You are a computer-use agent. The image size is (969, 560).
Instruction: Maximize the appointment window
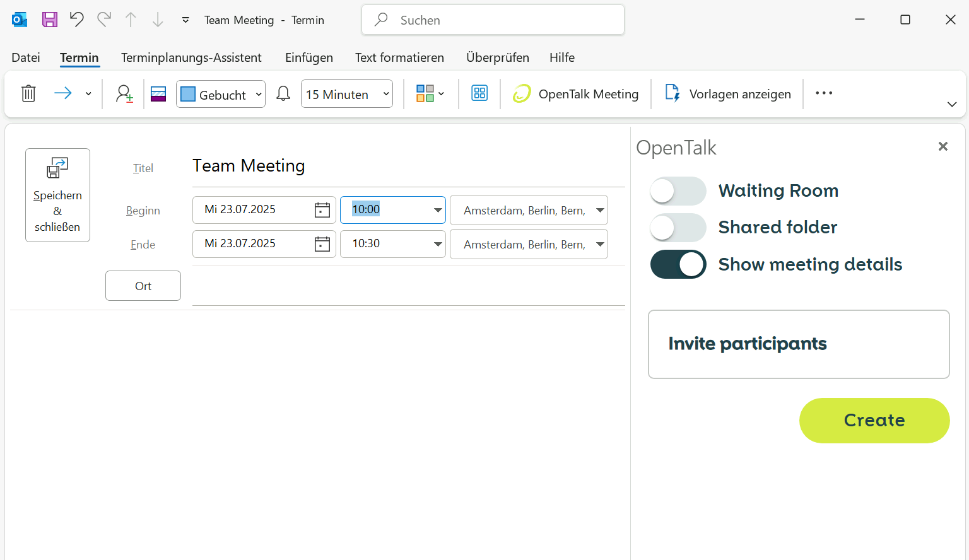[x=905, y=20]
